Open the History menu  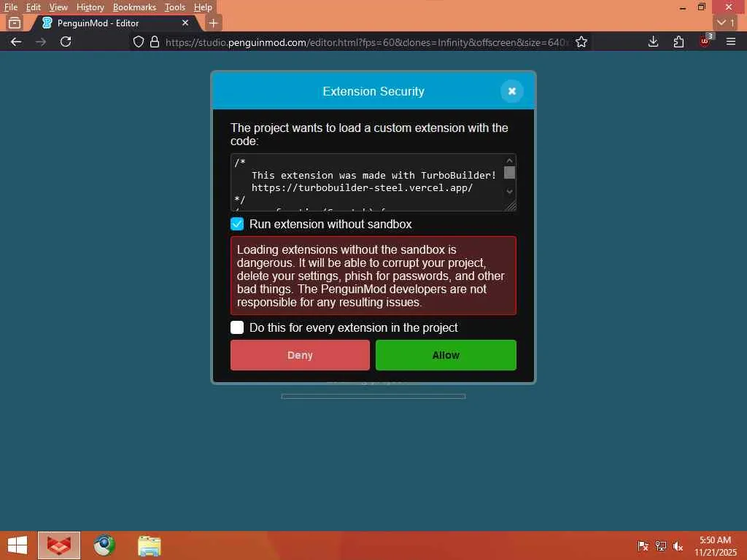(90, 7)
